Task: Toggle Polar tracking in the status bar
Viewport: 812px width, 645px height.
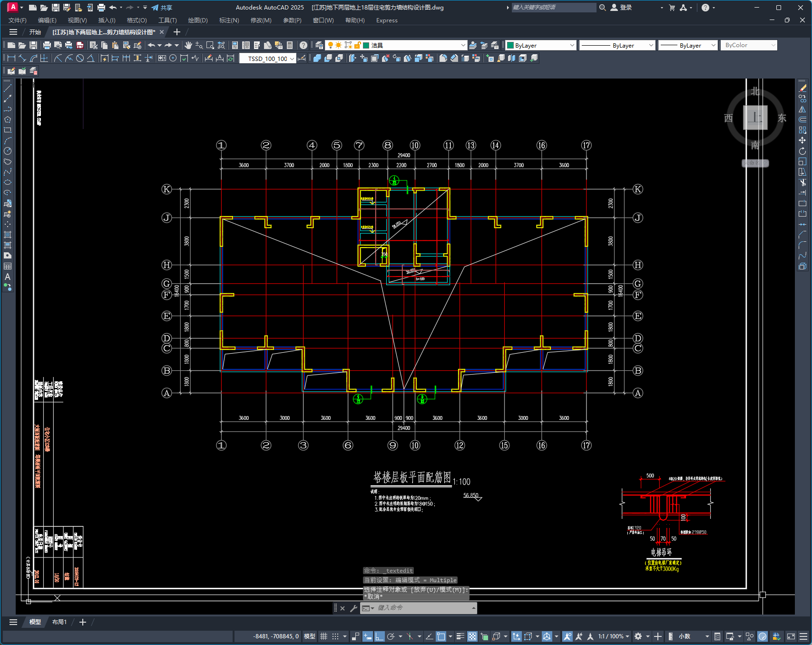Action: point(391,636)
